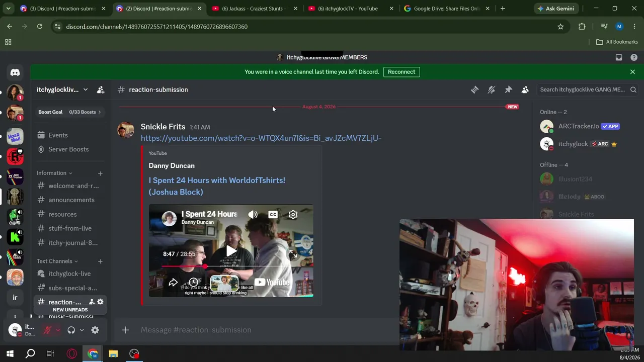Open Ask Gemini button
The width and height of the screenshot is (644, 362).
click(x=555, y=9)
